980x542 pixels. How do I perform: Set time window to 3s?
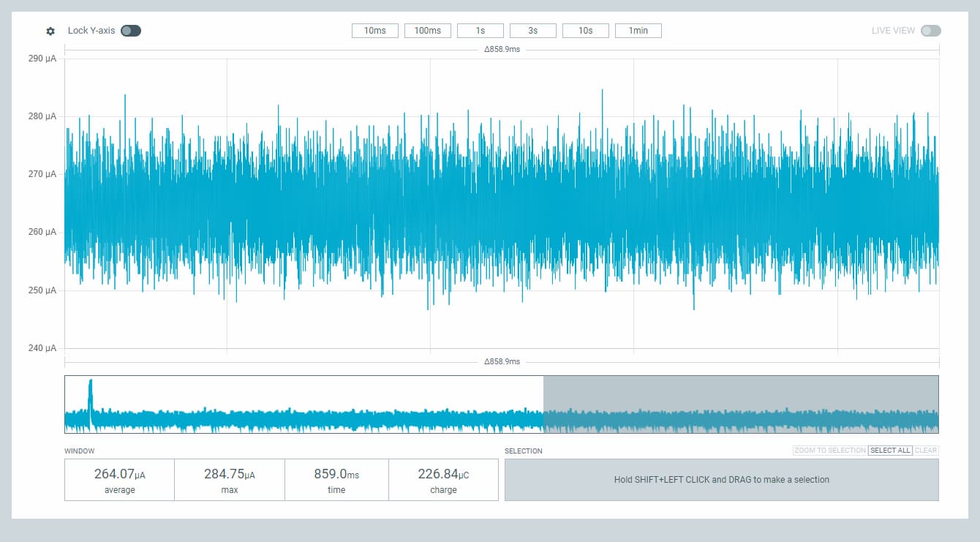coord(533,31)
